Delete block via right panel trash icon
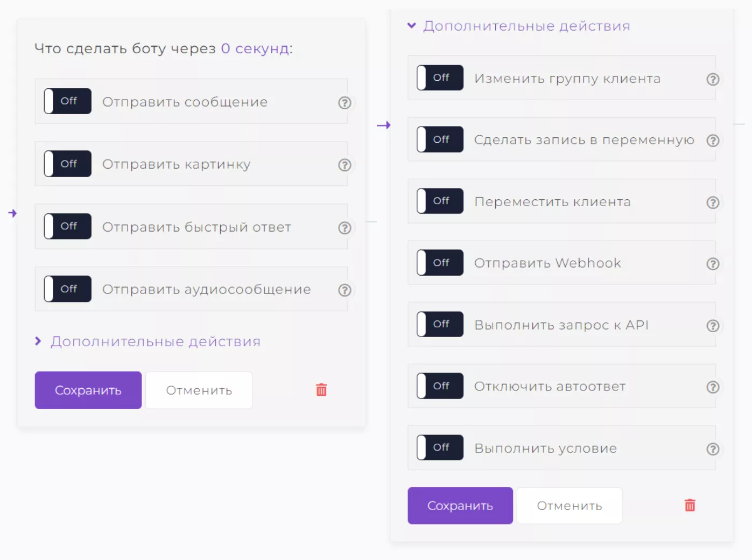The image size is (752, 560). [690, 505]
